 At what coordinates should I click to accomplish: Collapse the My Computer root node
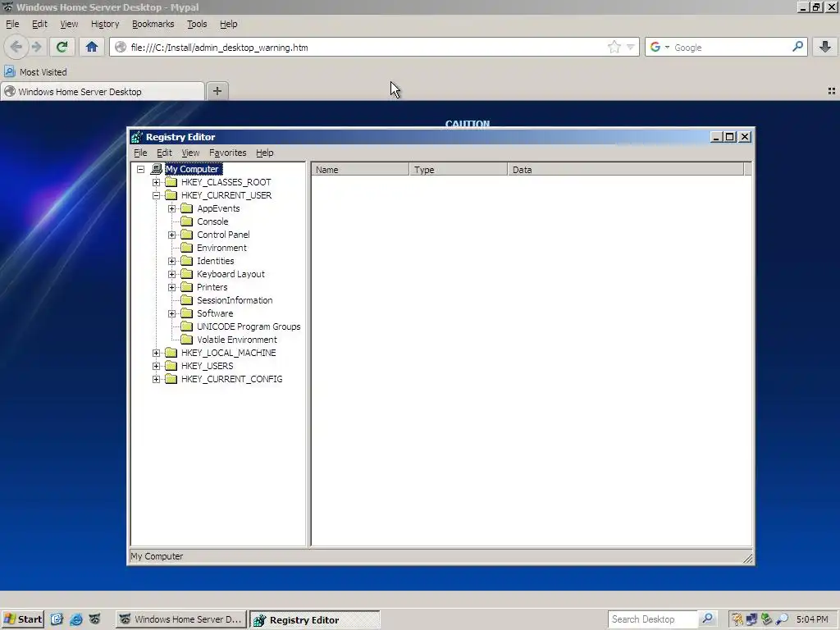141,169
